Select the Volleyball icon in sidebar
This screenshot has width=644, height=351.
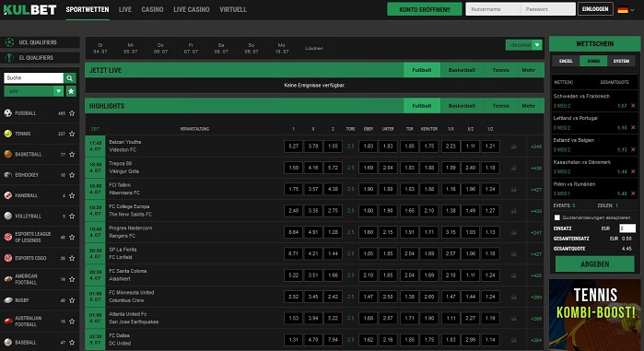pyautogui.click(x=7, y=216)
